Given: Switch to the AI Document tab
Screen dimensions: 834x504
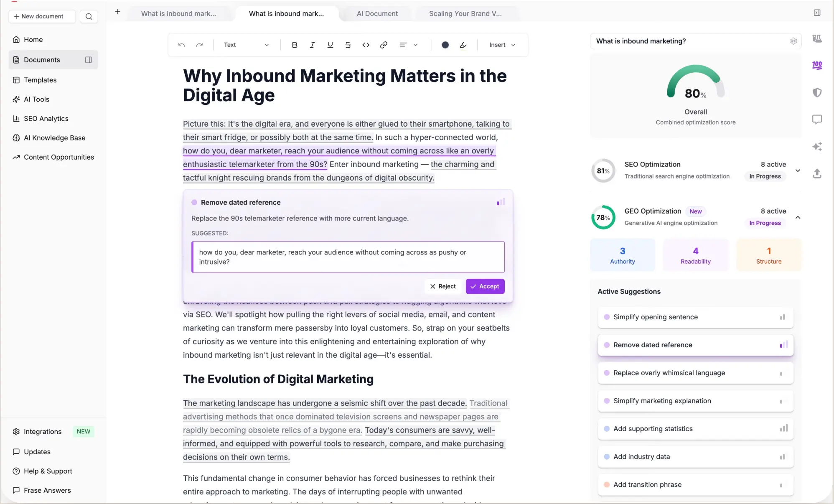Looking at the screenshot, I should [x=377, y=13].
